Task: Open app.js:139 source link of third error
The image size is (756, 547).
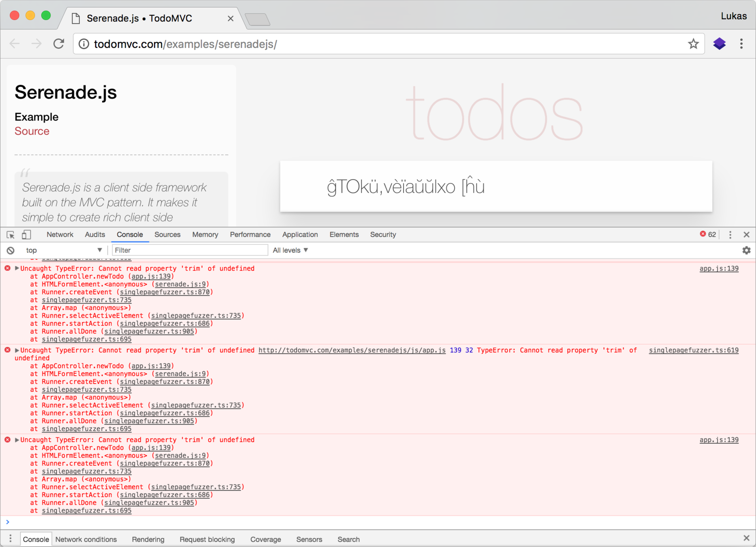Action: pyautogui.click(x=719, y=440)
